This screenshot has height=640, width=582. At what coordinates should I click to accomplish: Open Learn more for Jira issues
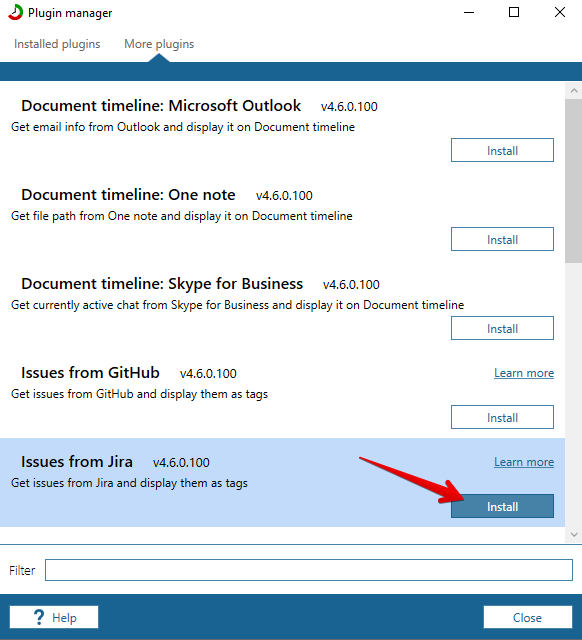524,462
